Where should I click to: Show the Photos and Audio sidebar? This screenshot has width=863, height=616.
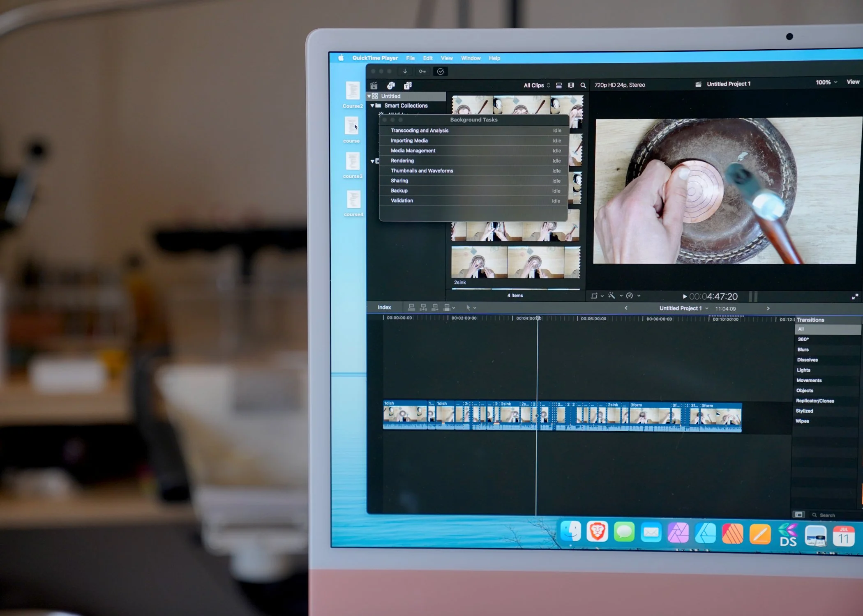click(x=391, y=85)
